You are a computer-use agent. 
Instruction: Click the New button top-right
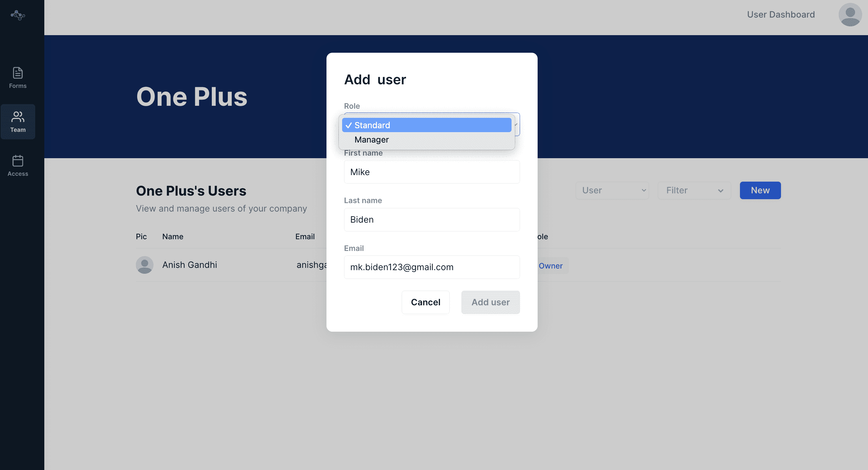coord(761,190)
